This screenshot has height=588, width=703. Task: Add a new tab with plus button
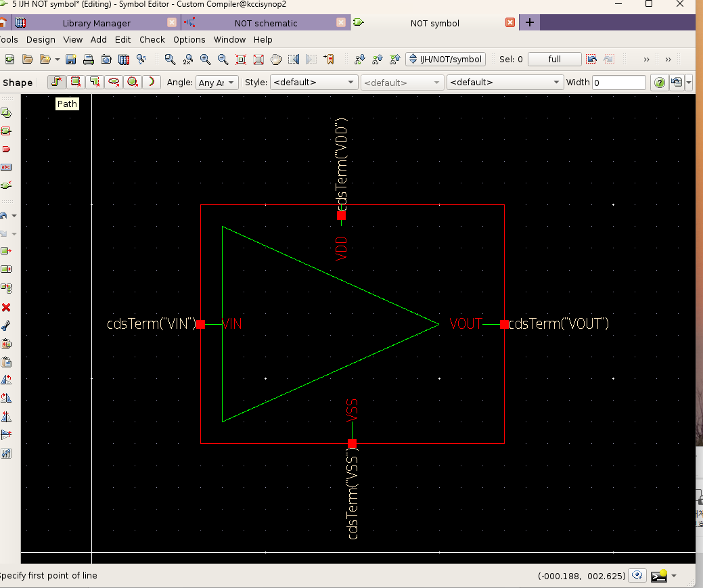pos(530,22)
